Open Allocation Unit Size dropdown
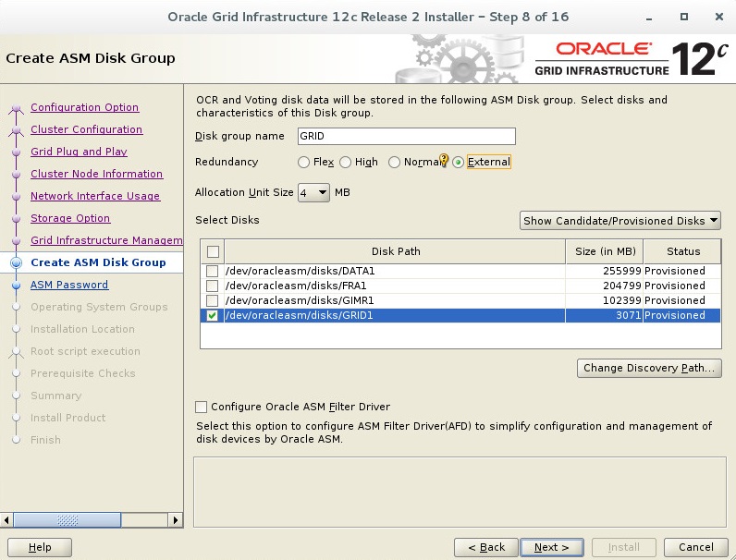Screen dimensions: 736x560 click(313, 193)
